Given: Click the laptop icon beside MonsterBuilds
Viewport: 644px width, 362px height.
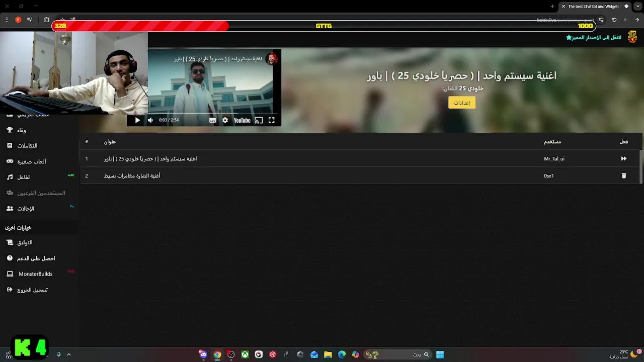Looking at the screenshot, I should coord(10,274).
